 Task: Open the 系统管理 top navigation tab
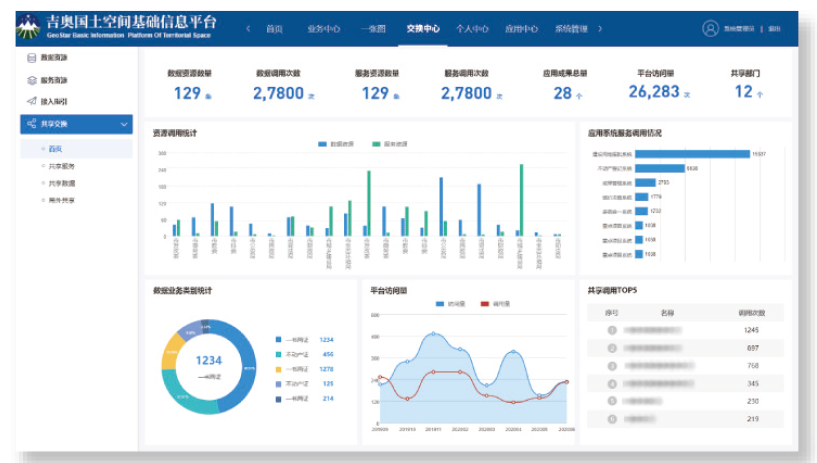[x=571, y=29]
